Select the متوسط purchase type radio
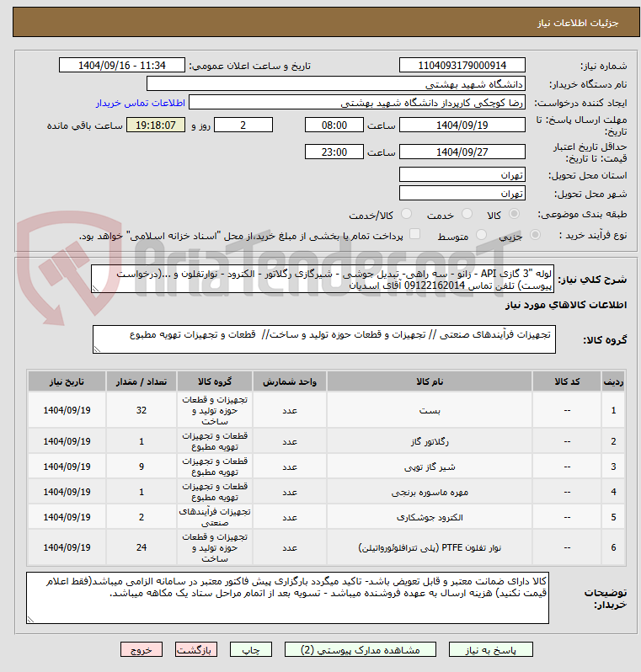 [482, 235]
